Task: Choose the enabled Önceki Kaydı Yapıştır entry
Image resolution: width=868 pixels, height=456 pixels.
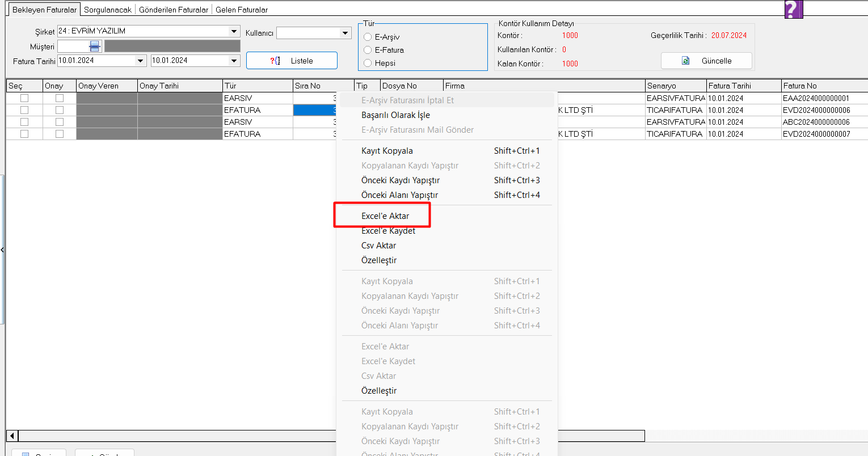Action: (448, 180)
